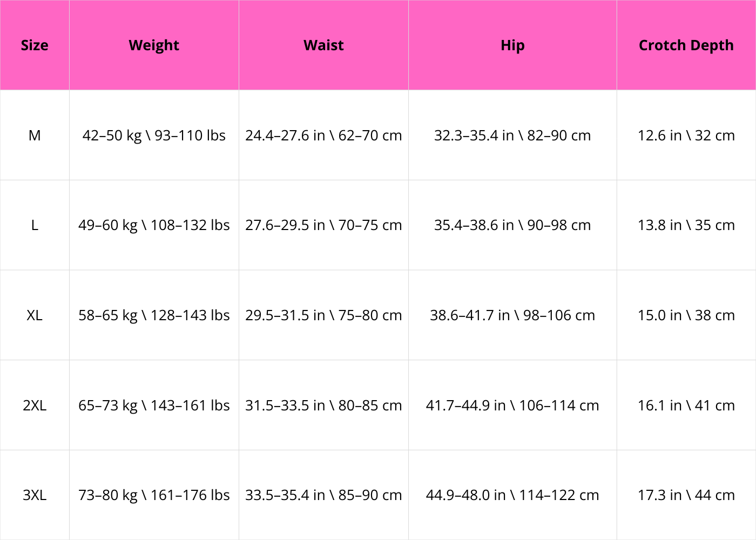Image resolution: width=756 pixels, height=540 pixels.
Task: Click the 35.4–38.6 in hip cell
Action: click(512, 225)
